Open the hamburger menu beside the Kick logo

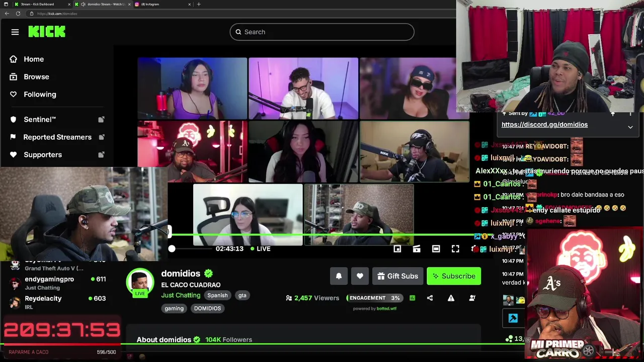pyautogui.click(x=15, y=32)
